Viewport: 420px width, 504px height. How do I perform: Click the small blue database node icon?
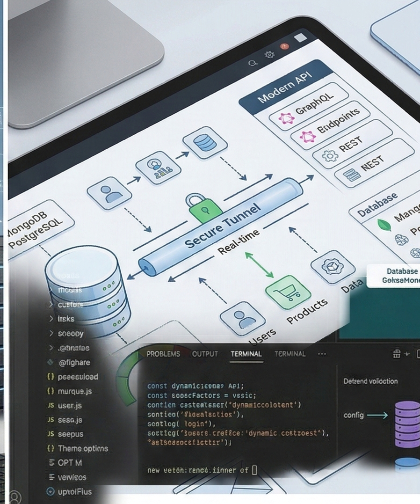[205, 142]
